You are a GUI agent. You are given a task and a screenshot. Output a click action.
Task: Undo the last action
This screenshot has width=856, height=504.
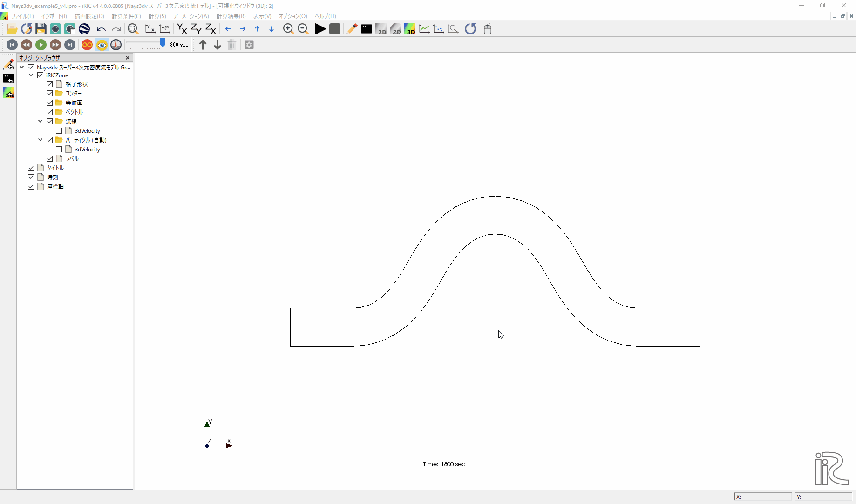coord(101,29)
